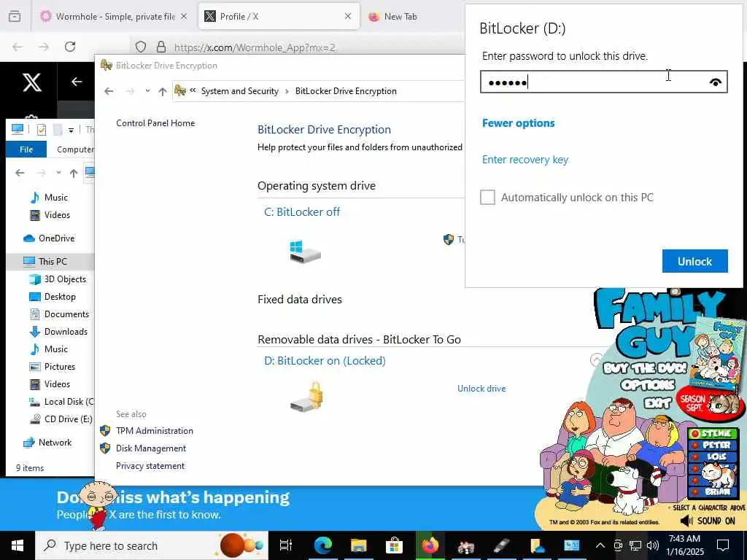The image size is (747, 560).
Task: Click the X logo on the page
Action: [x=32, y=82]
